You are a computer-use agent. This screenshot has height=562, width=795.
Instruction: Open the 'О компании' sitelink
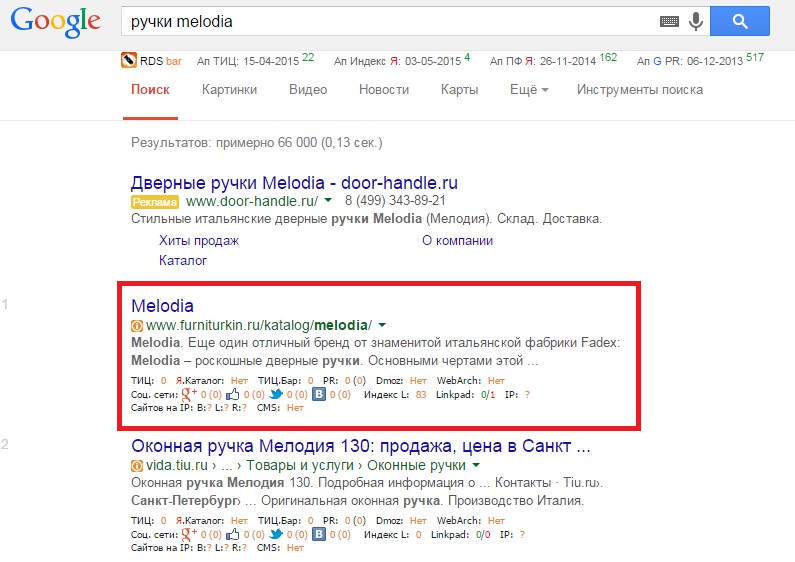457,240
